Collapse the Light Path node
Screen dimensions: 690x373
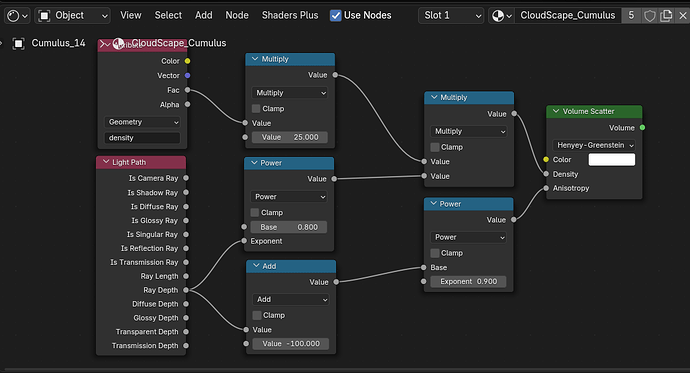tap(106, 162)
